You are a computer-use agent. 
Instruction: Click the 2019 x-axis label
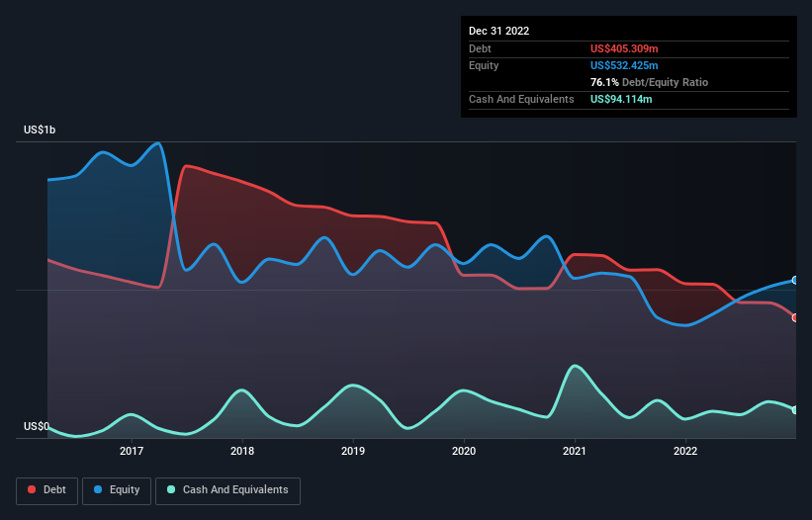tap(353, 451)
